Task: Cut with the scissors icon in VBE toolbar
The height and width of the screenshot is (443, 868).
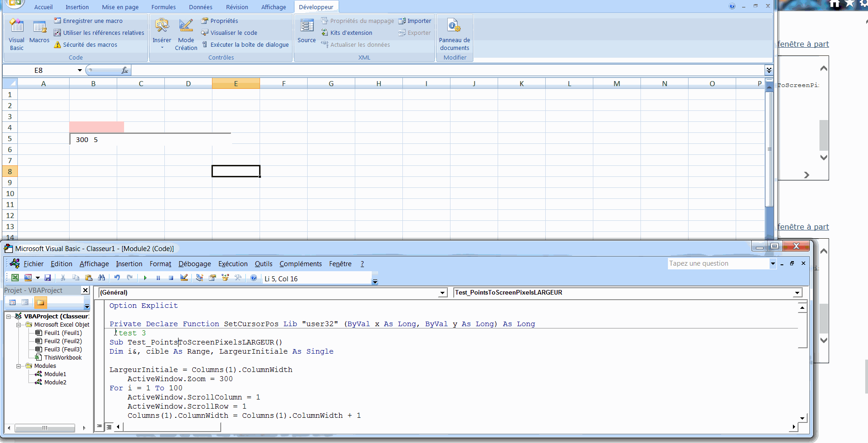Action: [x=63, y=278]
